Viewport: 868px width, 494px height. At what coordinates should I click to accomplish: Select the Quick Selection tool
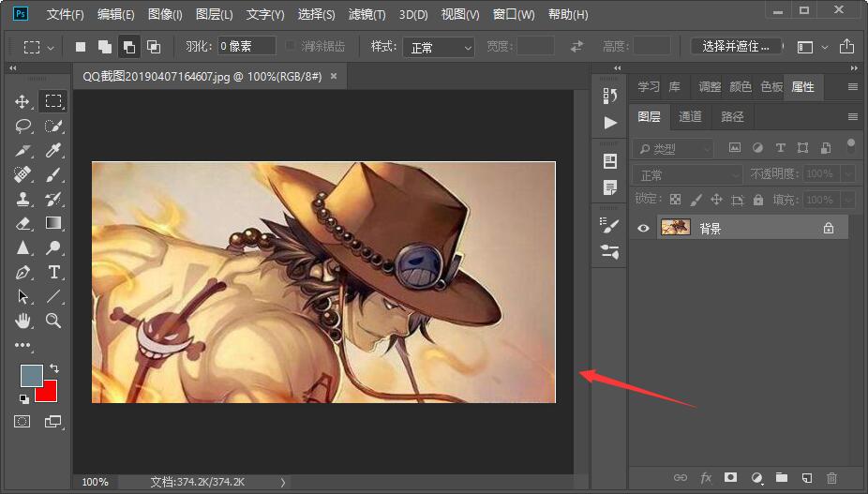pyautogui.click(x=53, y=126)
